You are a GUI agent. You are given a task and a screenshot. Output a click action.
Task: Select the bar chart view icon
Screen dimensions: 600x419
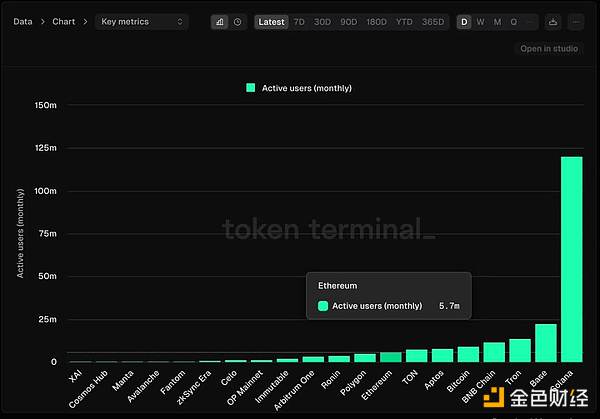pyautogui.click(x=219, y=21)
